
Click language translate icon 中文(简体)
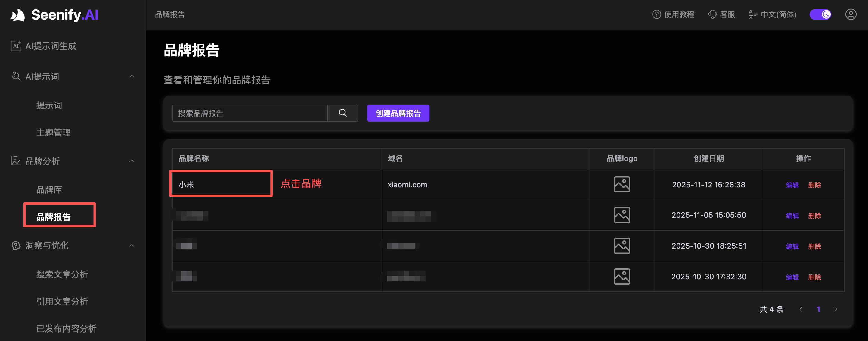tap(753, 14)
